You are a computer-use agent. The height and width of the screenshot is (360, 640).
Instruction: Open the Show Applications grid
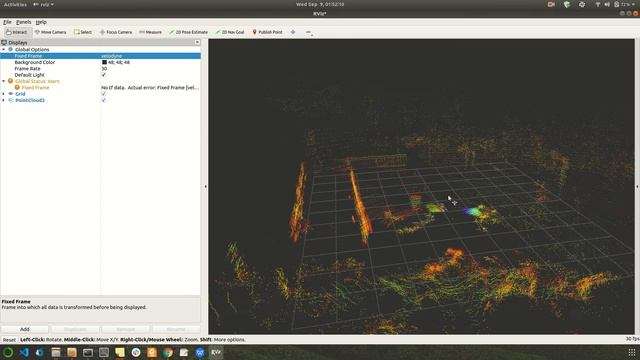pyautogui.click(x=632, y=352)
